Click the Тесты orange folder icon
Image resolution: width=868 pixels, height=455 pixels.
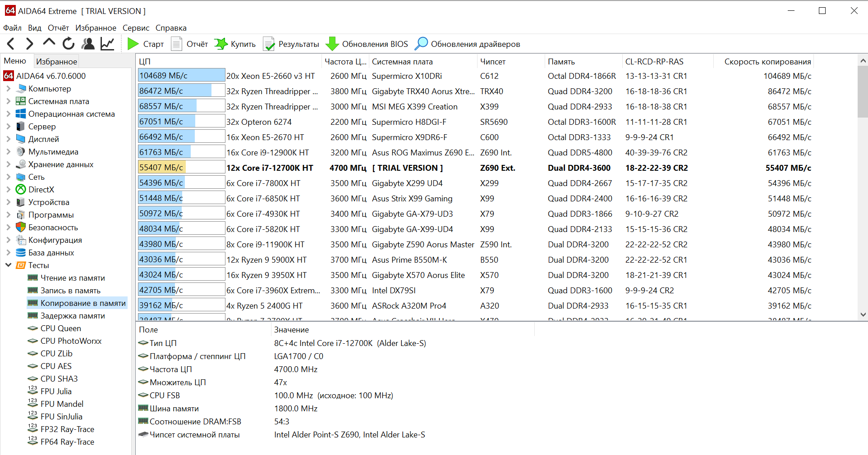point(21,265)
